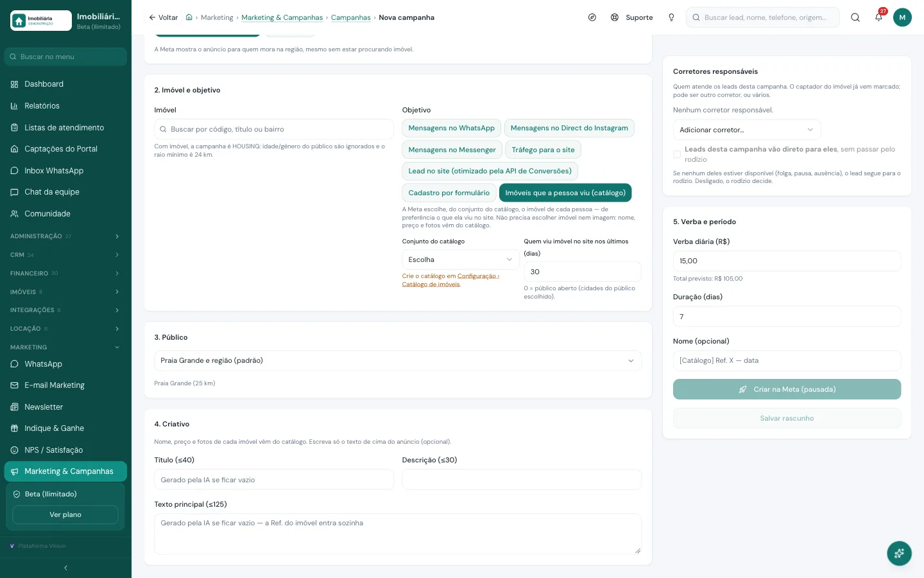The image size is (924, 578).
Task: Select Lead no site objective
Action: click(x=490, y=171)
